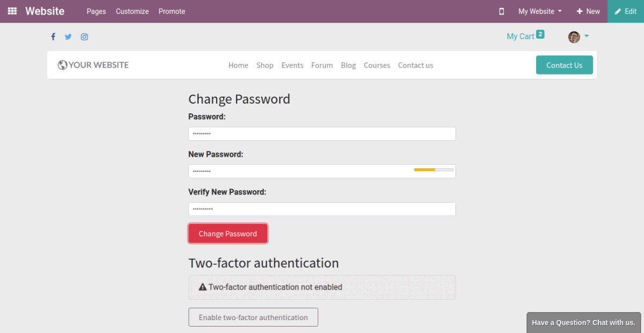Image resolution: width=644 pixels, height=333 pixels.
Task: Click the Twitter social icon
Action: click(68, 37)
